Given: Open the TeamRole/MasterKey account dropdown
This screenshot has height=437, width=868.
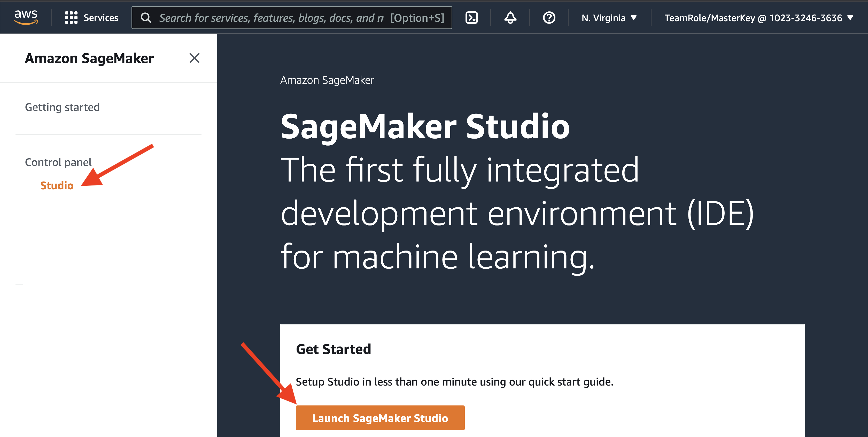Looking at the screenshot, I should click(x=753, y=18).
